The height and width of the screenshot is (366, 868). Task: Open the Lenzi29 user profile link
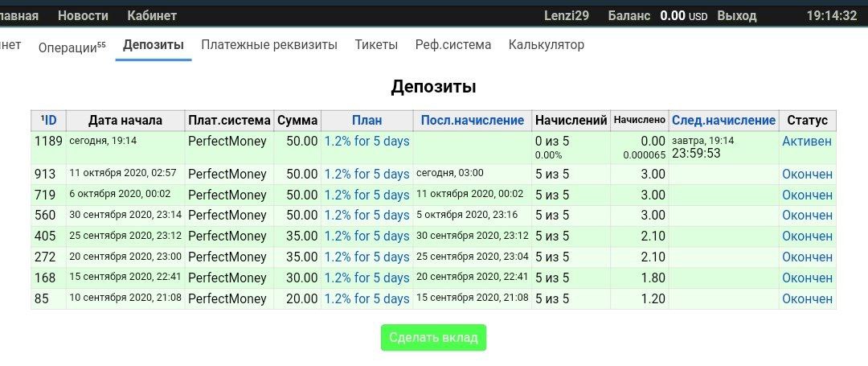coord(567,15)
